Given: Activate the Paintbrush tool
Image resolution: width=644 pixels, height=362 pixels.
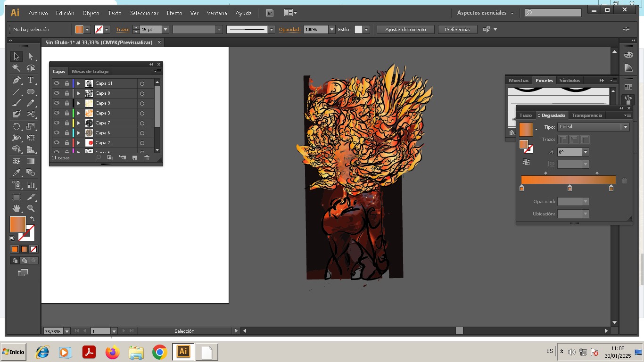Looking at the screenshot, I should 17,103.
